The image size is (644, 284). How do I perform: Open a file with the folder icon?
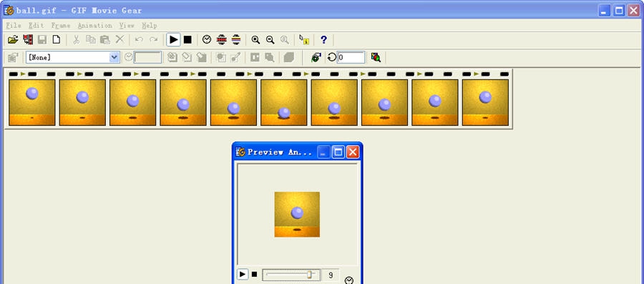click(13, 40)
